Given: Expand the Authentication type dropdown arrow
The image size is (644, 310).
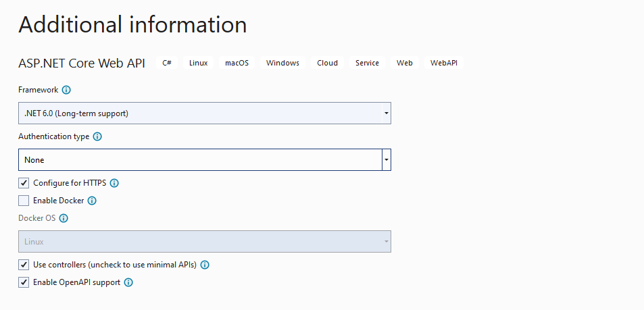Looking at the screenshot, I should pyautogui.click(x=386, y=159).
